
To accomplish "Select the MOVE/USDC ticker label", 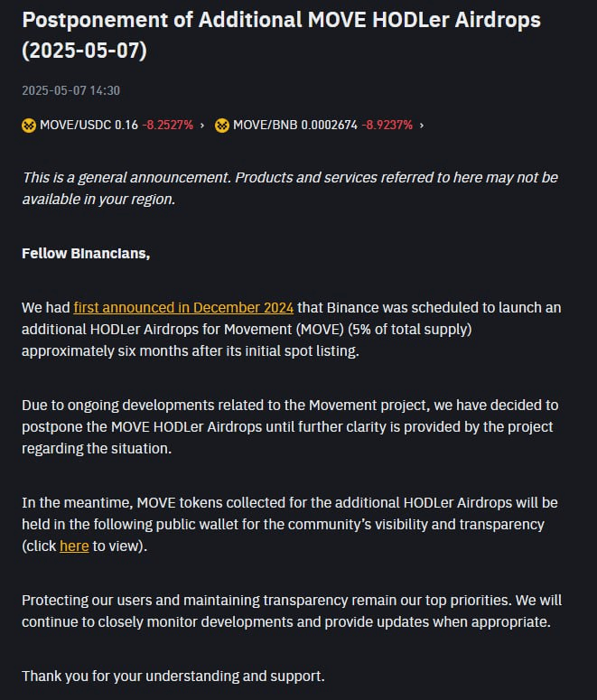I will point(76,125).
